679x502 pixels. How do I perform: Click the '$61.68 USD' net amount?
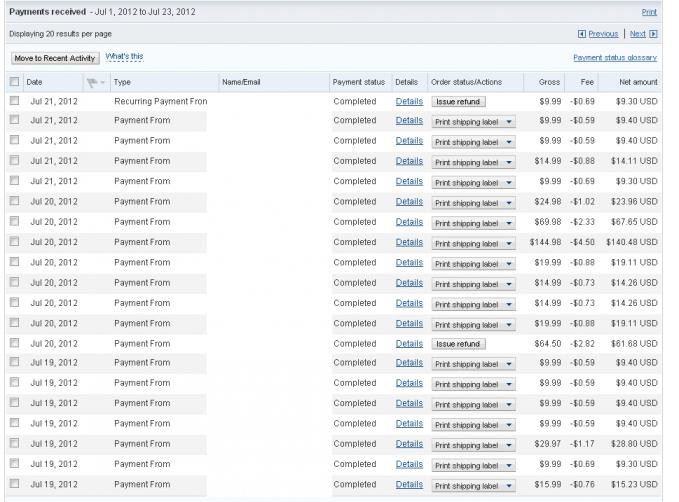[x=634, y=343]
